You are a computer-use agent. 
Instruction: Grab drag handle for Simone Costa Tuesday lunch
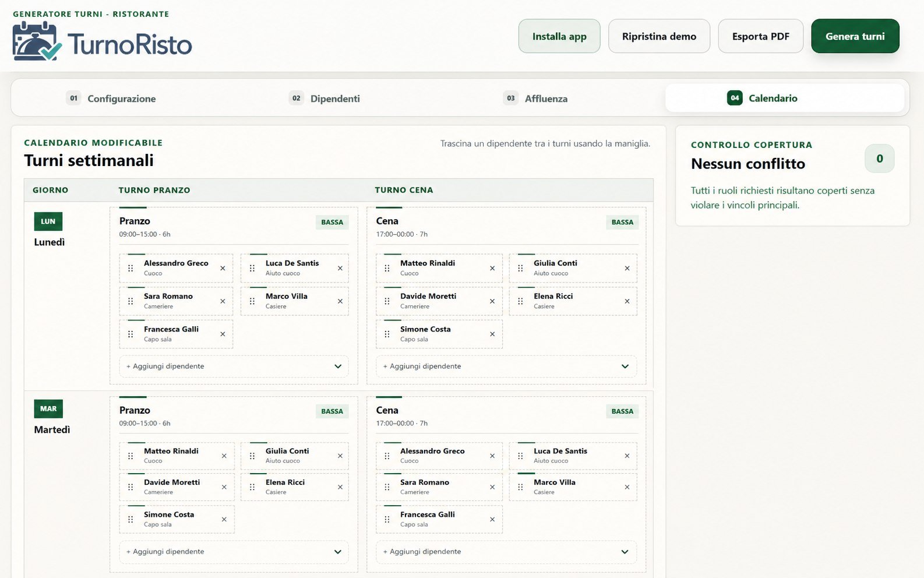pyautogui.click(x=131, y=519)
